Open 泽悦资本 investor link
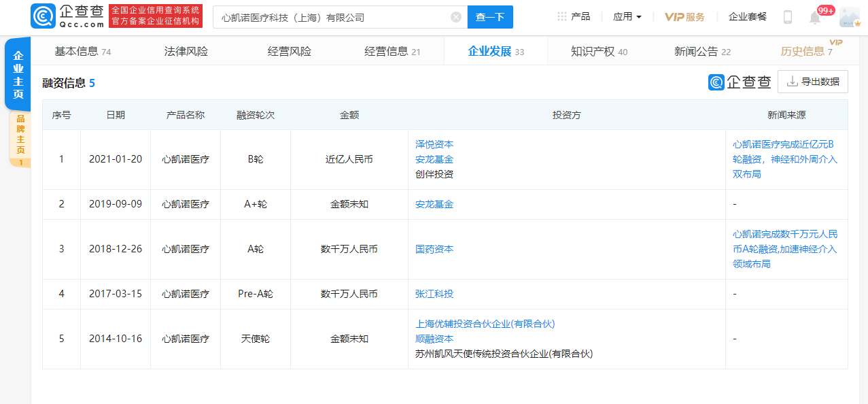The height and width of the screenshot is (404, 868). (x=434, y=144)
